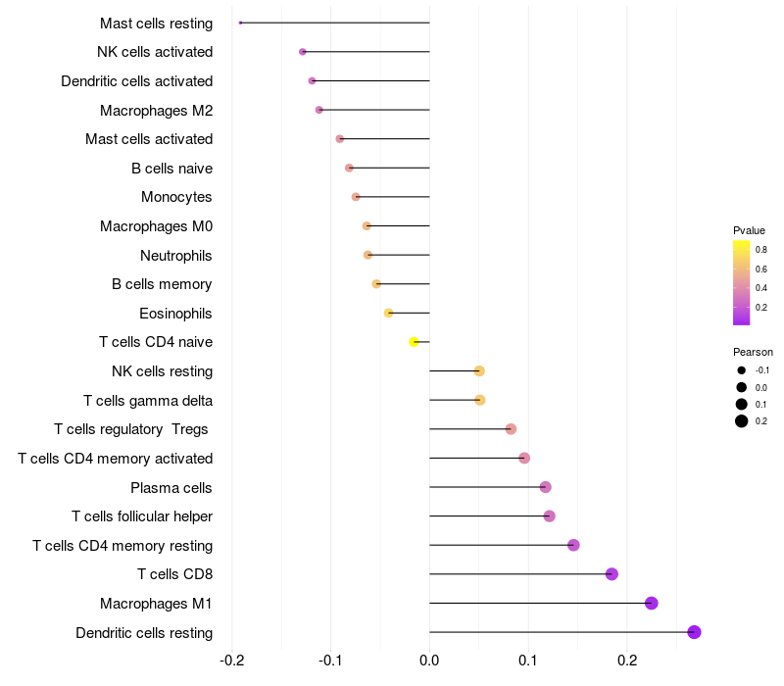
Task: Click the Macrophages M2 axis label
Action: pos(156,111)
